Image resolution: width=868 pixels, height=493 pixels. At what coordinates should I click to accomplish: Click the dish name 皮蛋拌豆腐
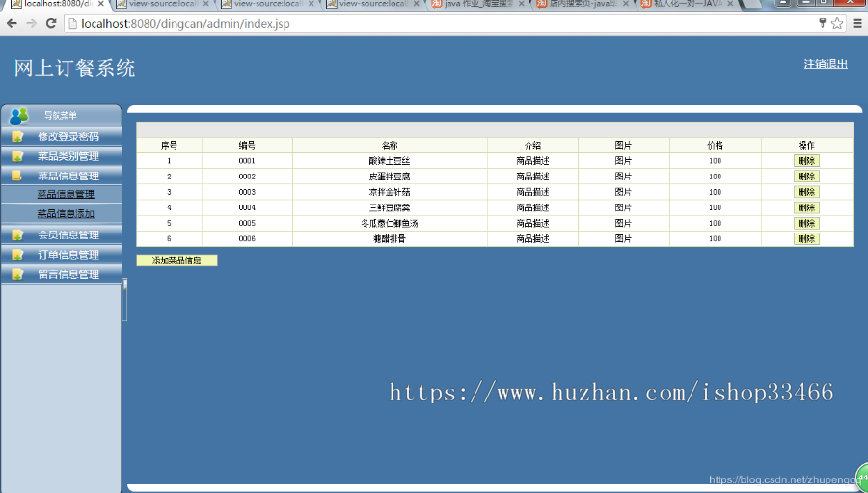(x=390, y=177)
